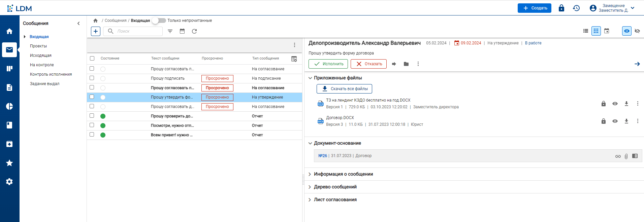Expand the Дерево сообщений section
Image resolution: width=644 pixels, height=222 pixels.
pos(335,187)
